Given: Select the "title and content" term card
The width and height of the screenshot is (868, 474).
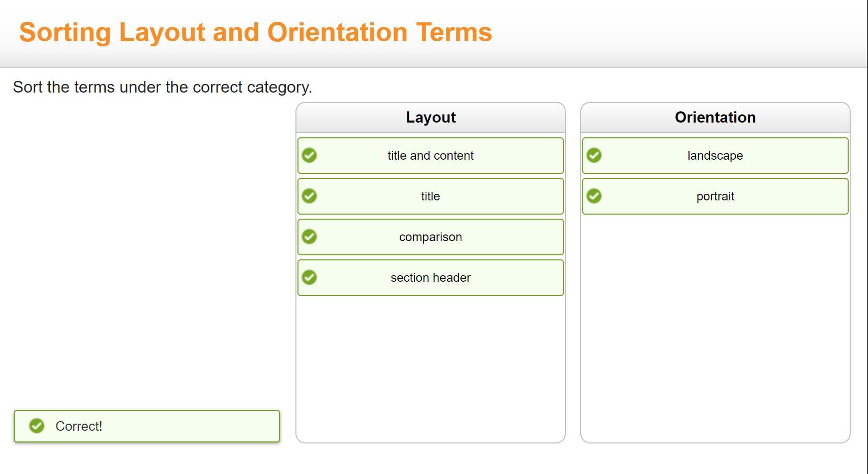Looking at the screenshot, I should coord(430,156).
